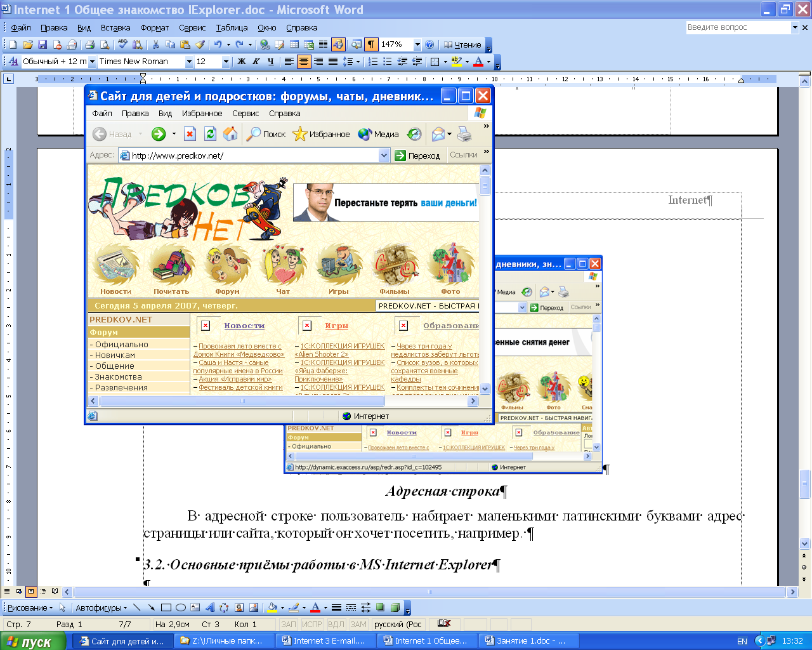Click the Чтение reading mode button

(x=462, y=44)
